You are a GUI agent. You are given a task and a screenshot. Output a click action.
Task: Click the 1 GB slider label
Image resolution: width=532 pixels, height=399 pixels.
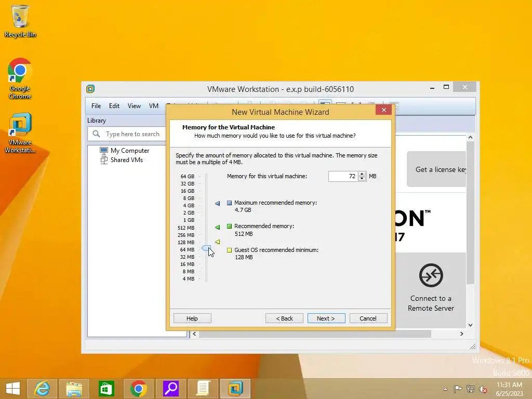point(189,220)
